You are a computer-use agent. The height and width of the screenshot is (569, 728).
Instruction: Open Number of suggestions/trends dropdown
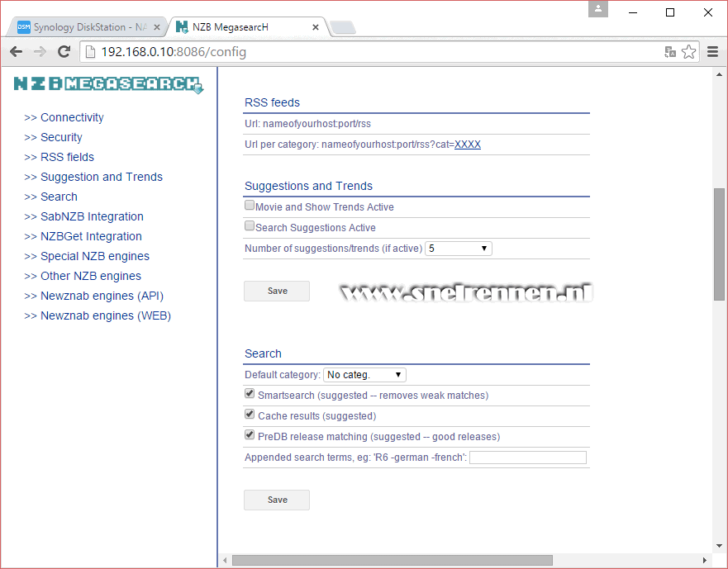click(x=459, y=249)
